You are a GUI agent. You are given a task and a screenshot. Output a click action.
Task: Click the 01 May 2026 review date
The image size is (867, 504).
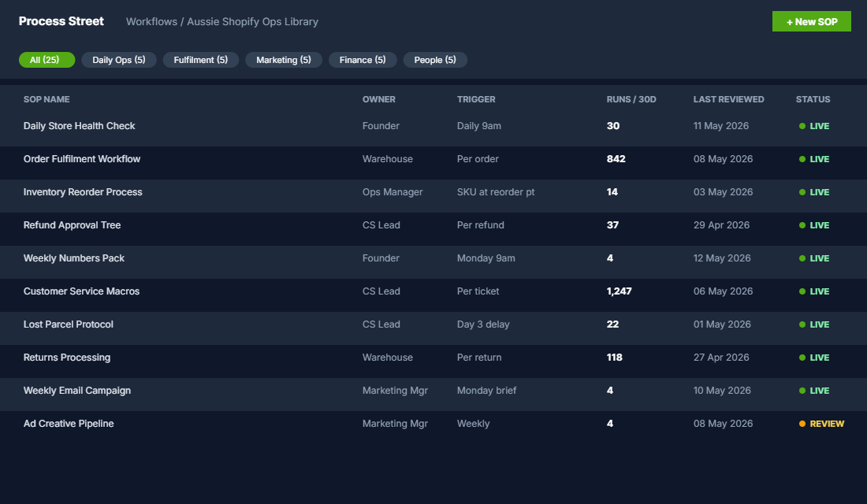[722, 324]
